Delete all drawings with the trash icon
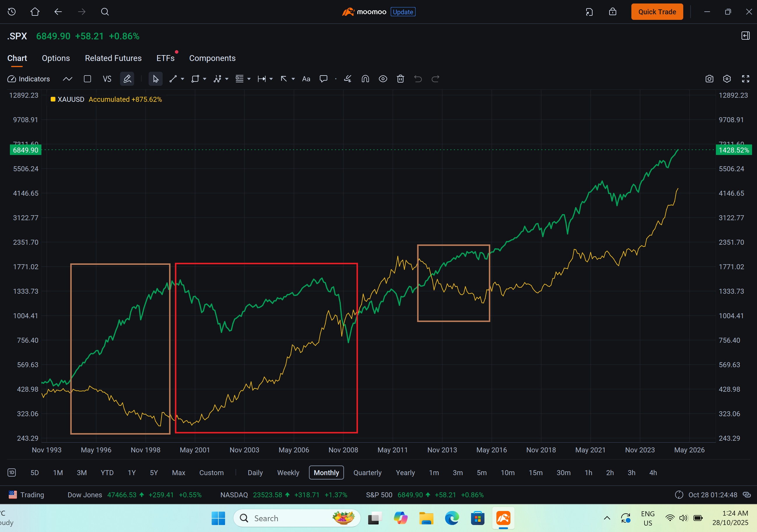This screenshot has width=757, height=532. click(x=400, y=79)
